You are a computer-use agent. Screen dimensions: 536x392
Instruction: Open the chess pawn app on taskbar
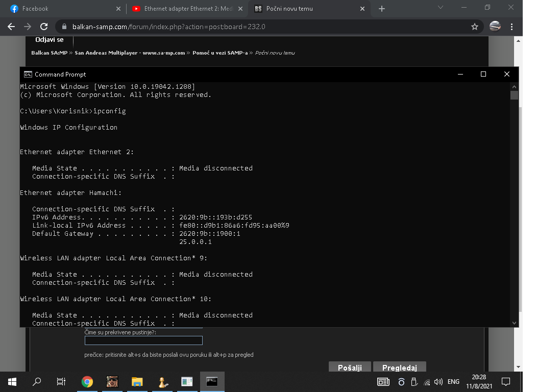(x=162, y=382)
